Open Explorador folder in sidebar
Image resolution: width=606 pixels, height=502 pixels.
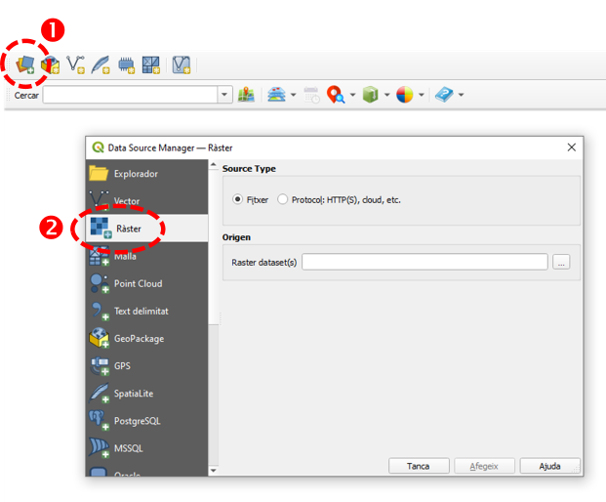click(147, 174)
